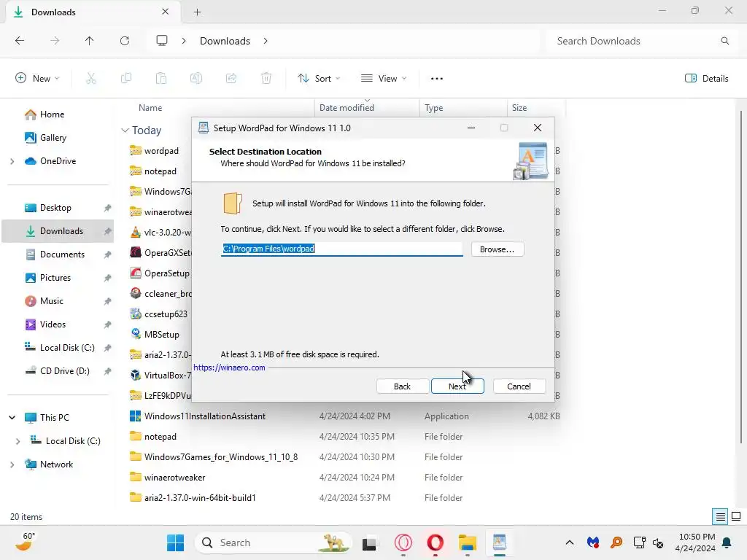The height and width of the screenshot is (560, 747).
Task: Click the taskbar Search box
Action: (274, 542)
